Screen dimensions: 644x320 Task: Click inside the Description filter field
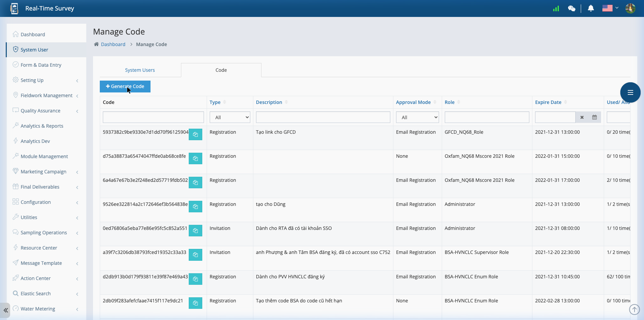[x=323, y=117]
